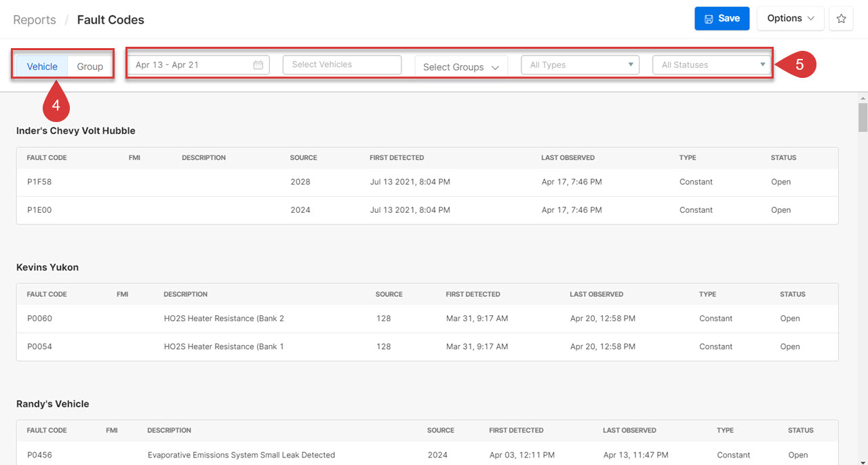Click Status column header for Inder's Chevy Volt

[783, 157]
